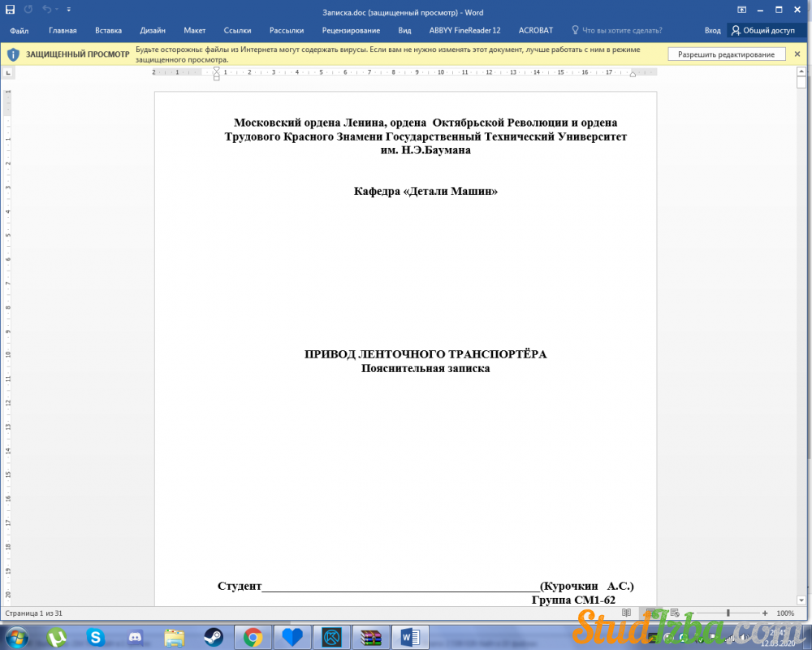Click the protected view shield icon
The width and height of the screenshot is (812, 650).
[14, 54]
